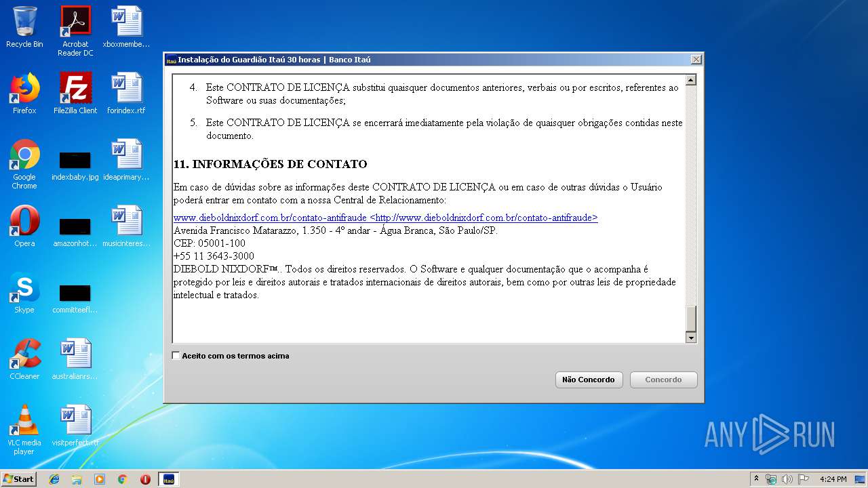Image resolution: width=868 pixels, height=488 pixels.
Task: Open Windows Media Player taskbar icon
Action: (100, 479)
